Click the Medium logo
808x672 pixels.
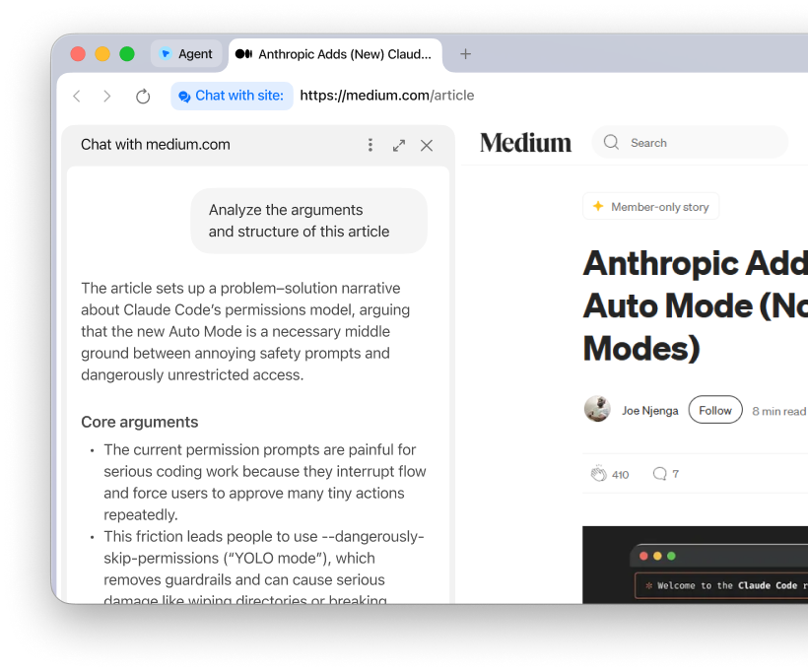[x=525, y=143]
